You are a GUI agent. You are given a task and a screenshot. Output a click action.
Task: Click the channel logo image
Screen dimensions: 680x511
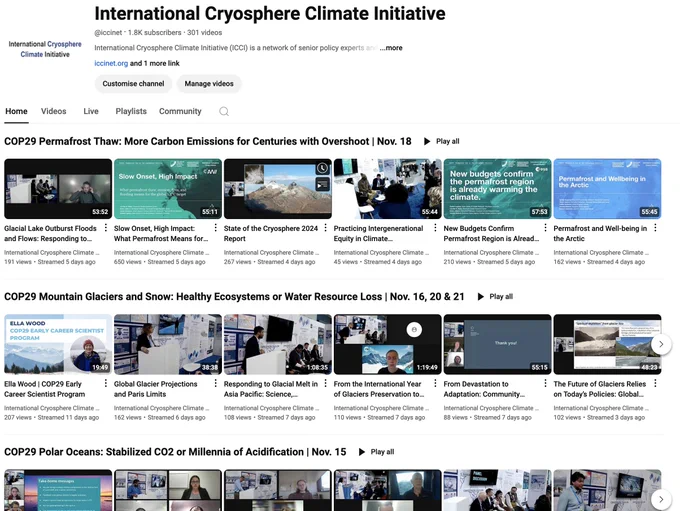click(45, 49)
